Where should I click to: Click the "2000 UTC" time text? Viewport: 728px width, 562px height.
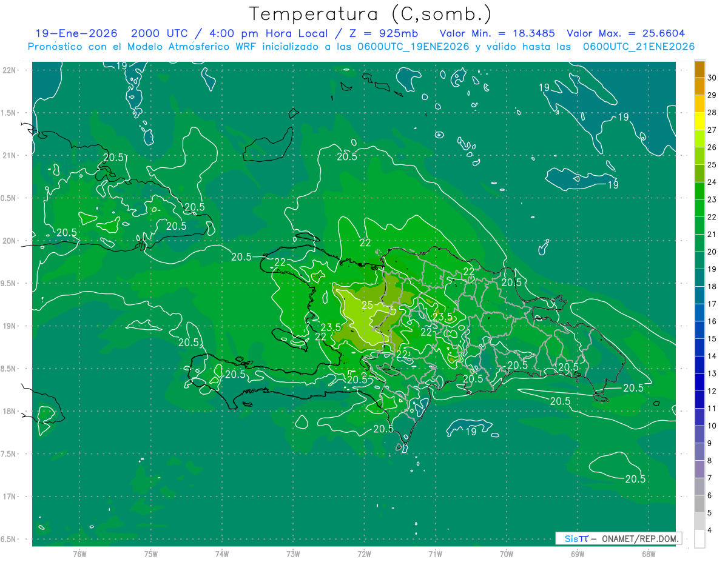coord(161,33)
